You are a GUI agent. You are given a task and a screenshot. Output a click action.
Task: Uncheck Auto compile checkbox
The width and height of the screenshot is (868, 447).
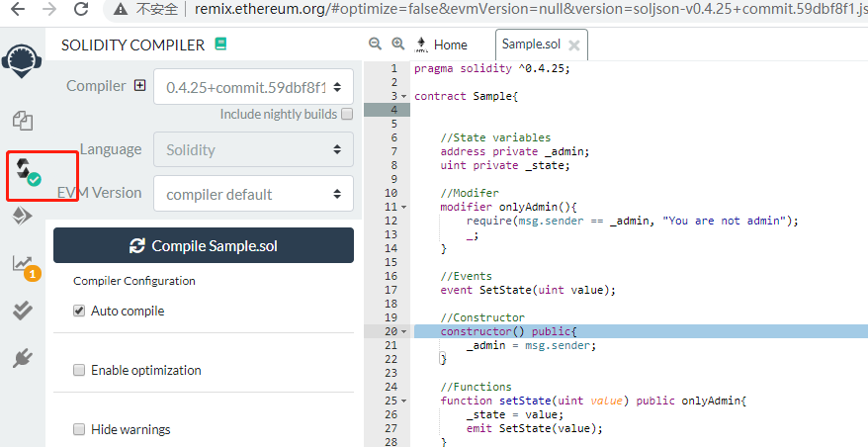(79, 311)
